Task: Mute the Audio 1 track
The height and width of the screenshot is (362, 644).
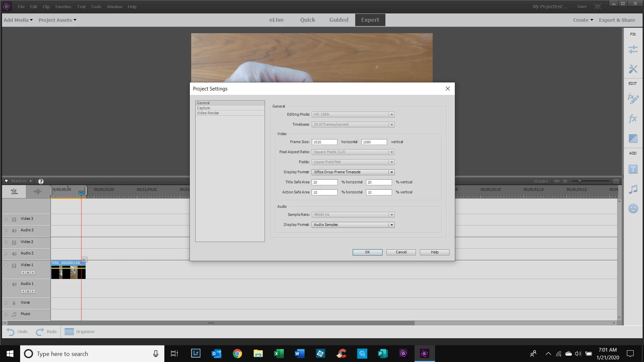Action: coord(14,284)
